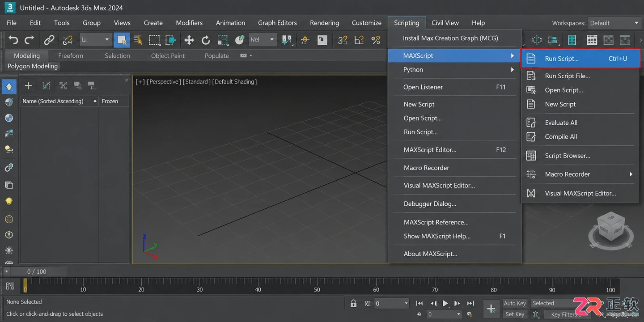Open Debugger Dialog... from the Scripting menu
This screenshot has height=322, width=644.
(454, 204)
